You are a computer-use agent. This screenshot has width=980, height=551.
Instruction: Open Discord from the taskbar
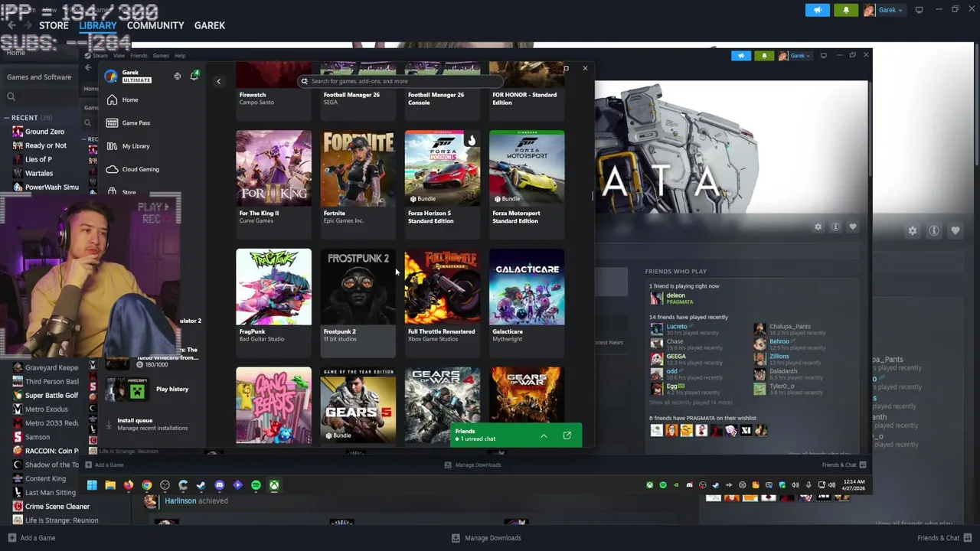tap(220, 485)
